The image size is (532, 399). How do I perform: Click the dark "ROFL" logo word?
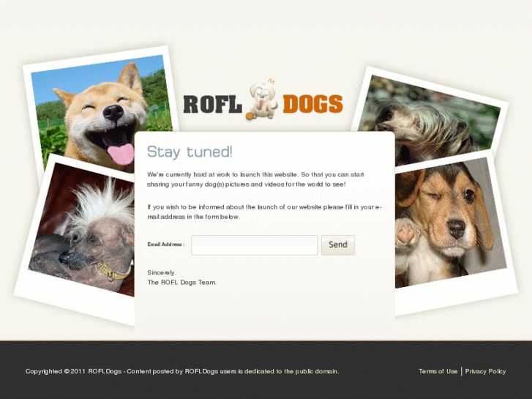click(x=213, y=104)
